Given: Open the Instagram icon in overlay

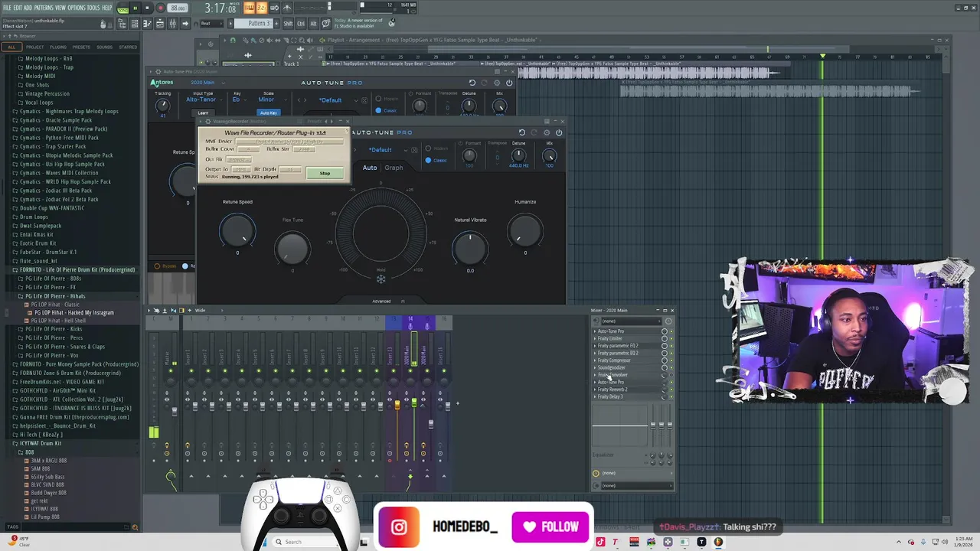Looking at the screenshot, I should click(x=399, y=527).
